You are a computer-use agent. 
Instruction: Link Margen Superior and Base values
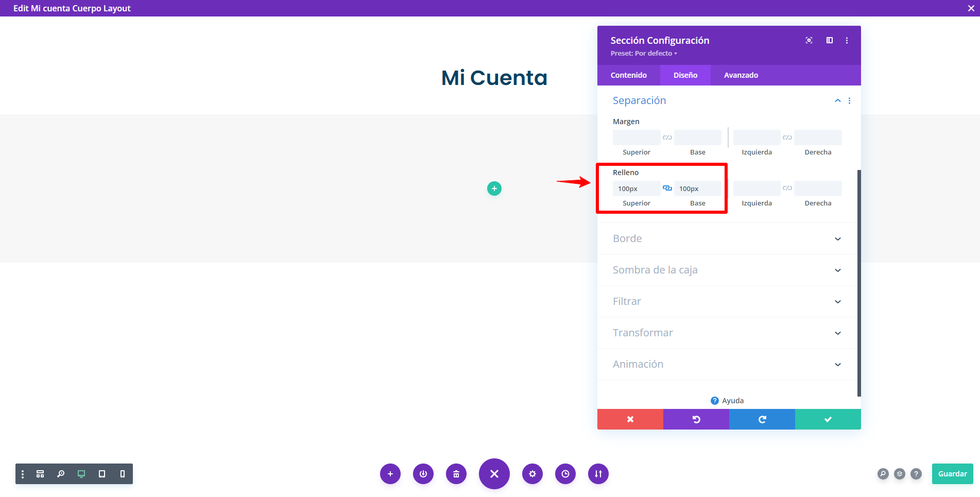[667, 138]
